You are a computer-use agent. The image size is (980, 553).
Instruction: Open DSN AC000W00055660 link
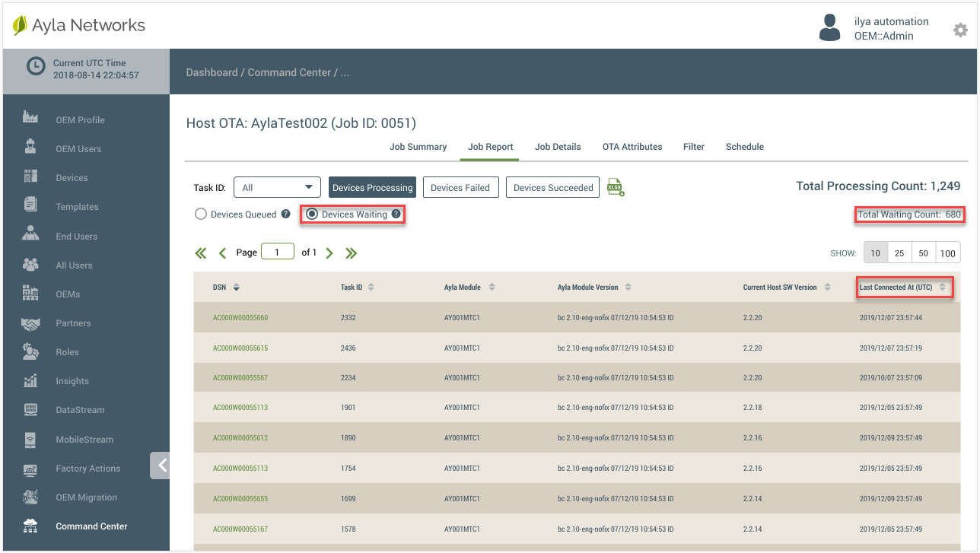(240, 317)
